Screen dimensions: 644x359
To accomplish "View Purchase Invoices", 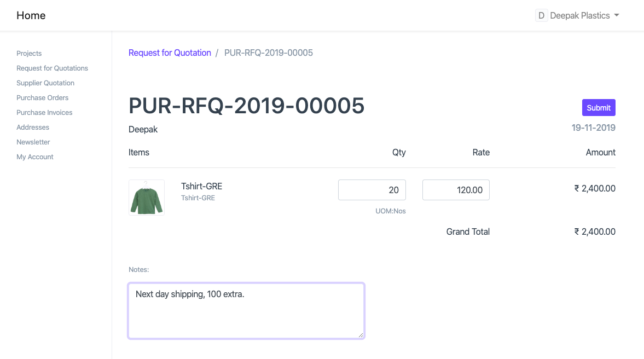I will pyautogui.click(x=44, y=112).
